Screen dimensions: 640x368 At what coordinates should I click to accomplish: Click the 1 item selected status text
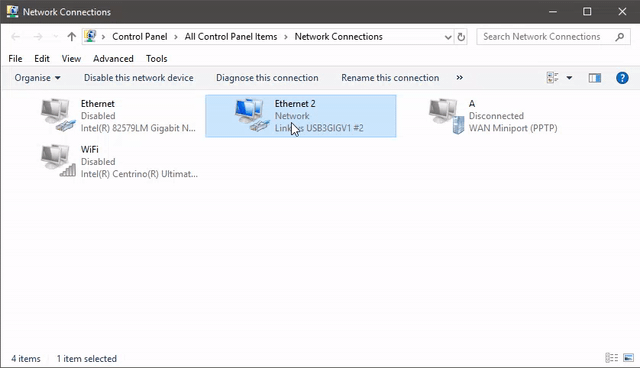click(87, 359)
